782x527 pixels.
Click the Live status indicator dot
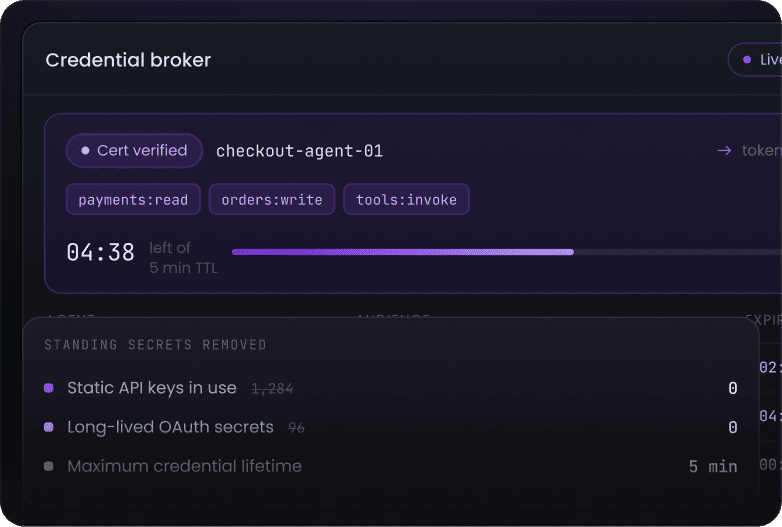tap(747, 60)
